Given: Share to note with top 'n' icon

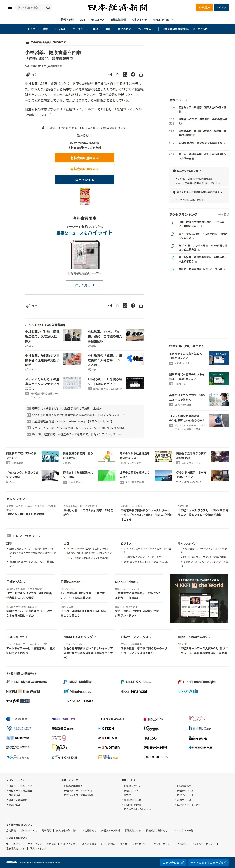Looking at the screenshot, I should [x=117, y=74].
